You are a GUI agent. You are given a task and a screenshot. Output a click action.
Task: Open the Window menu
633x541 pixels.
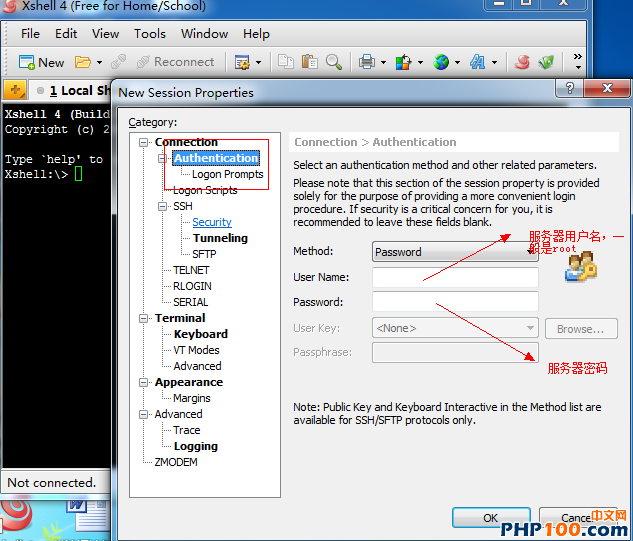[204, 33]
